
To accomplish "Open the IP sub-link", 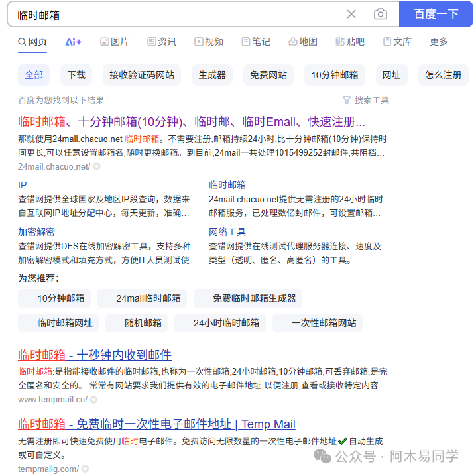I will (x=22, y=185).
